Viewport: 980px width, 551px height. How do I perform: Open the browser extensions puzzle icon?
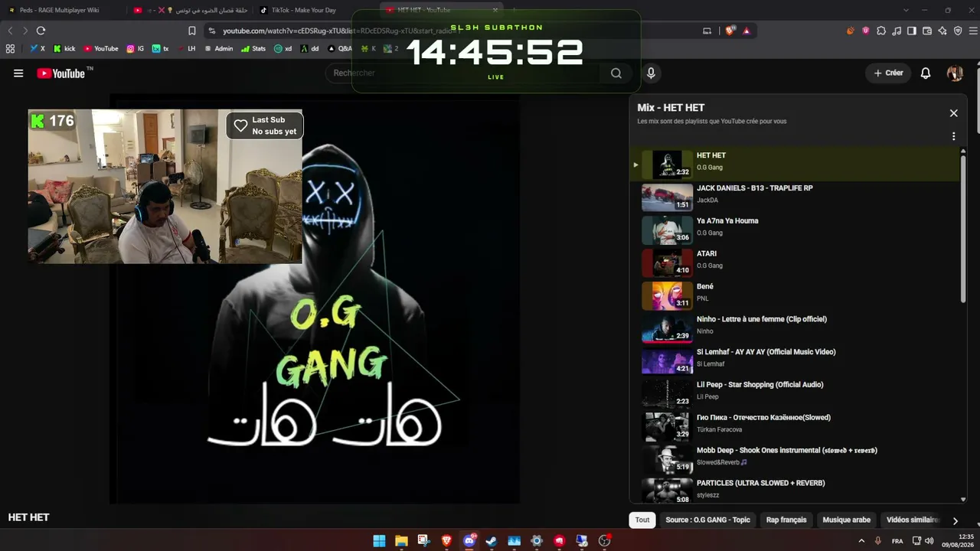tap(881, 31)
